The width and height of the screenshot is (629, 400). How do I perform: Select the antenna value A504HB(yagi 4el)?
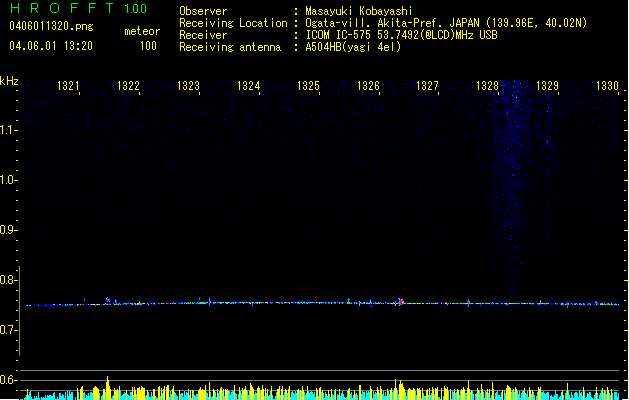coord(353,47)
